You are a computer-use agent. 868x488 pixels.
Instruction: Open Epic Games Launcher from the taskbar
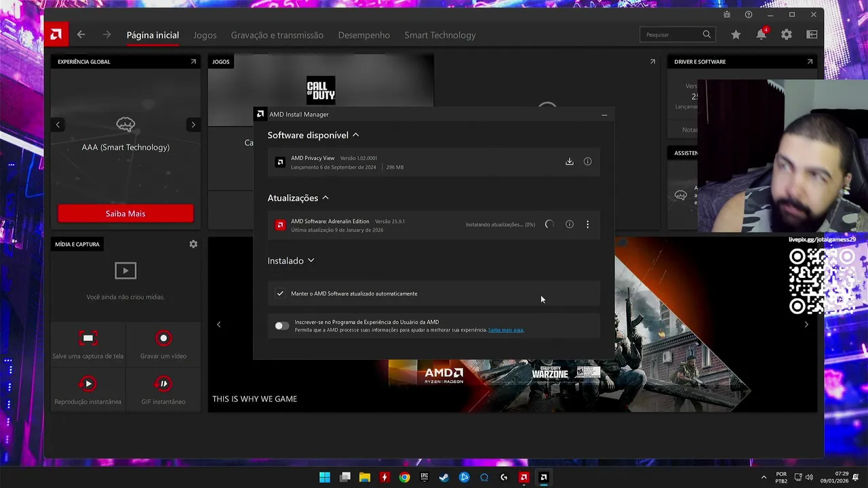tap(425, 477)
